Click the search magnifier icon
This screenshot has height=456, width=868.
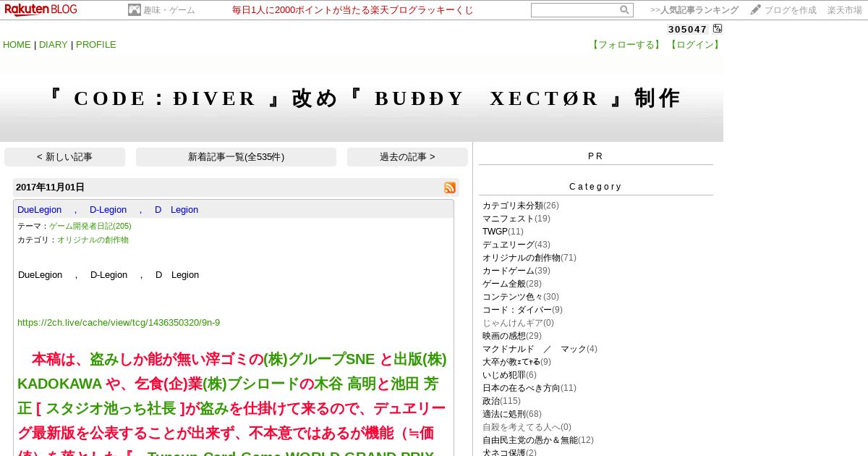click(x=624, y=10)
